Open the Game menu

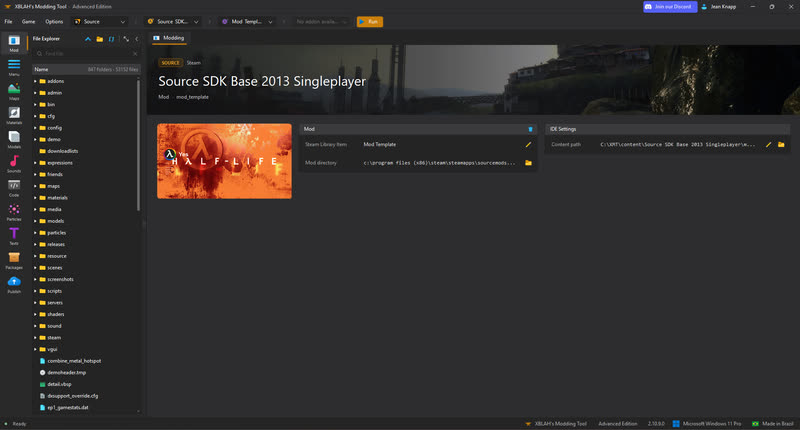[29, 21]
